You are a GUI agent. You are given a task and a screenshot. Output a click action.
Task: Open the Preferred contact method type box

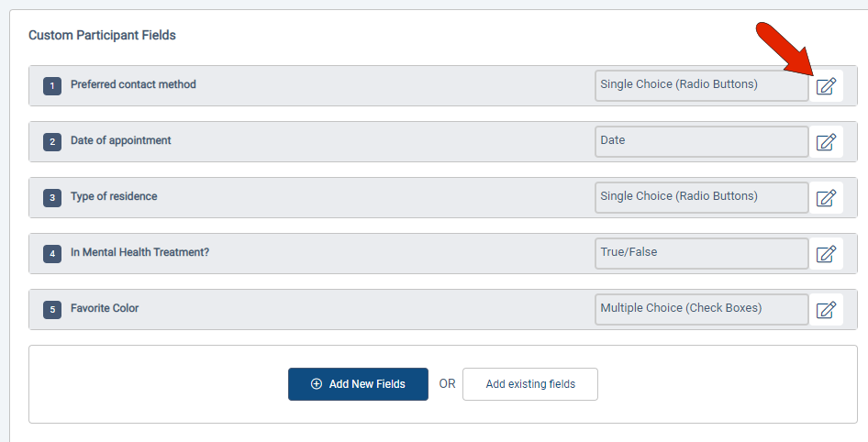click(x=701, y=85)
